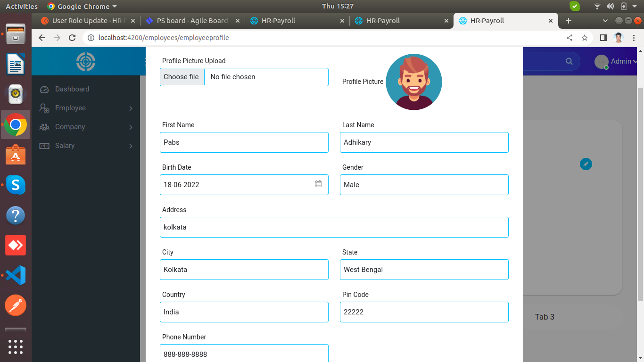
Task: Click the search magnifier icon in header
Action: [569, 61]
